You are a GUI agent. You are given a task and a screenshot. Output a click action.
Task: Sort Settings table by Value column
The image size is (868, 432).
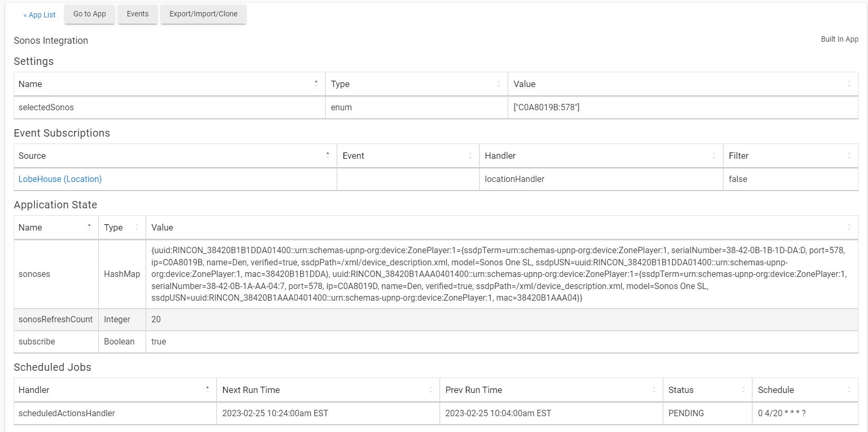click(x=683, y=84)
